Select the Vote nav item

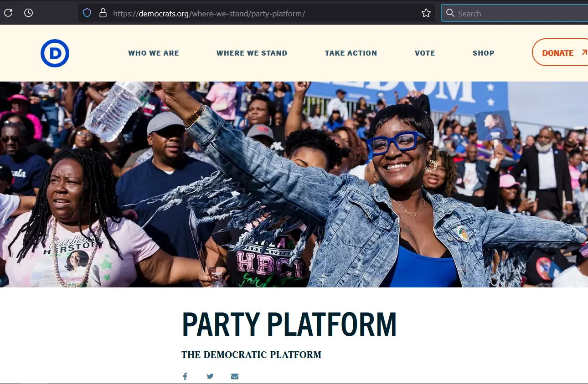(425, 53)
